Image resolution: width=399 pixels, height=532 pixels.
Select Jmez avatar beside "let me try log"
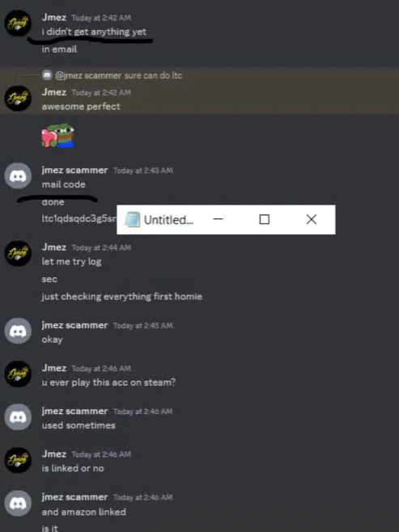click(x=18, y=253)
